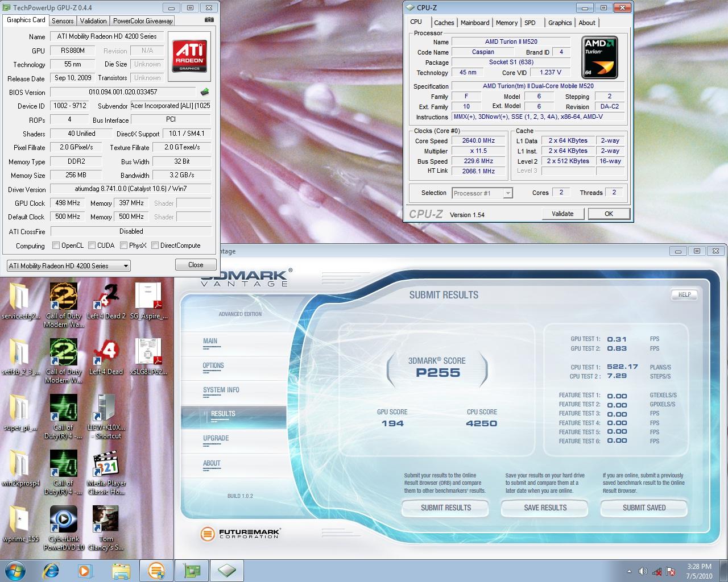This screenshot has width=728, height=582.
Task: Go to MAIN in 3DMark Vantage
Action: pos(210,341)
